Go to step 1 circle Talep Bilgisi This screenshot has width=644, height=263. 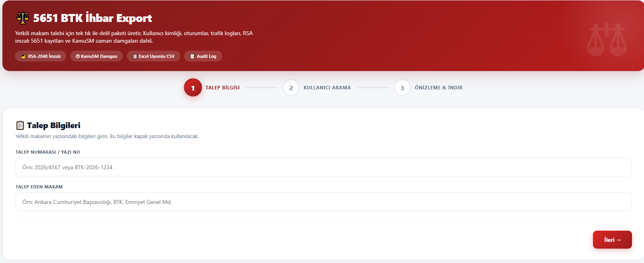coord(193,88)
